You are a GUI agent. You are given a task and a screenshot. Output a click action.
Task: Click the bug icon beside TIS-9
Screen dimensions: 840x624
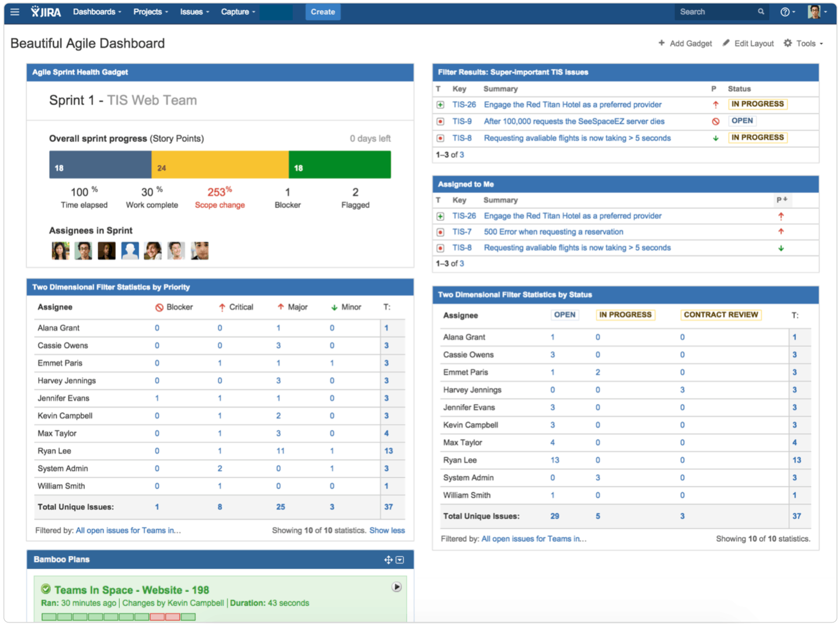[440, 121]
